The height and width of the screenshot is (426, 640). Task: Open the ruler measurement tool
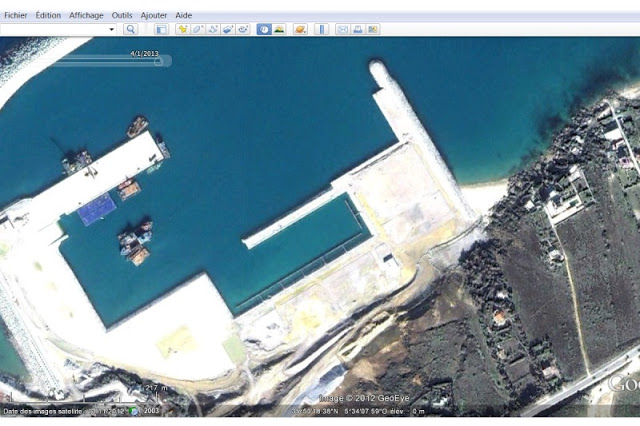pos(322,30)
